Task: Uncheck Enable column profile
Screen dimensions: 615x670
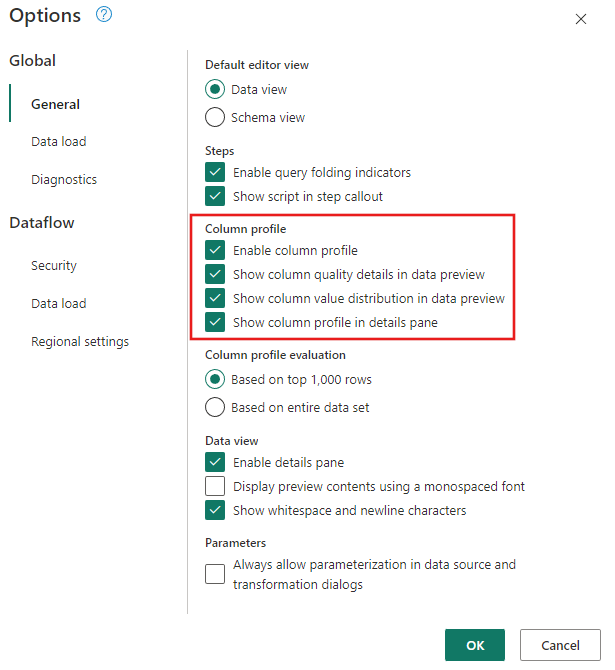Action: point(215,250)
